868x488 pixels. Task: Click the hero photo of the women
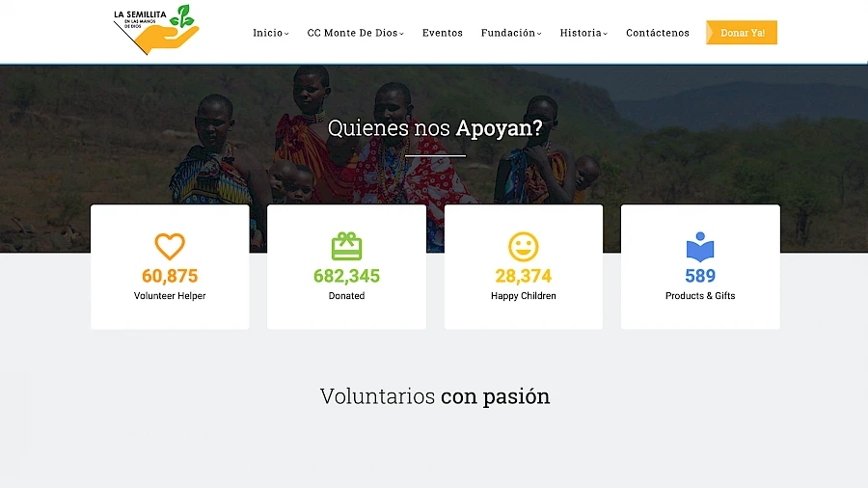coord(434,159)
